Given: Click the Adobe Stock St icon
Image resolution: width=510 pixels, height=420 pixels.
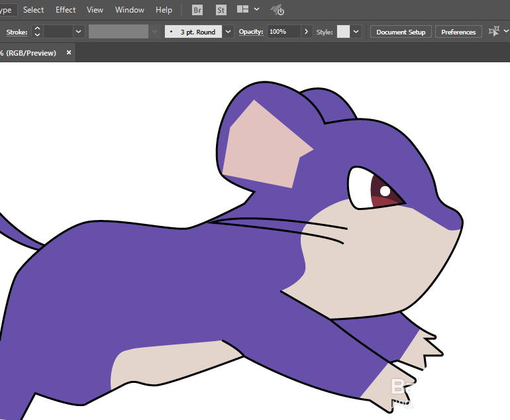Looking at the screenshot, I should [221, 10].
